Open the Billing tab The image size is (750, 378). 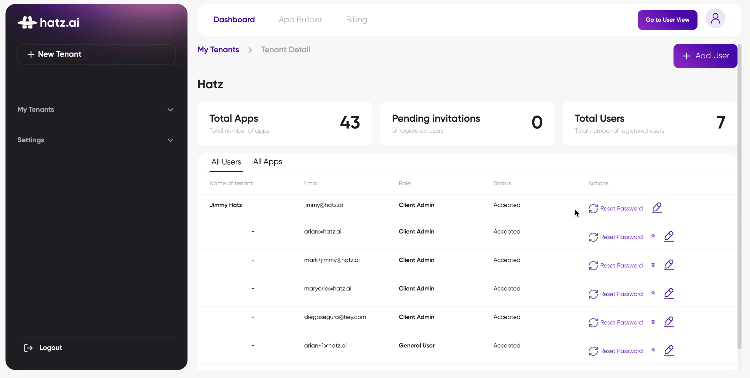[x=356, y=20]
